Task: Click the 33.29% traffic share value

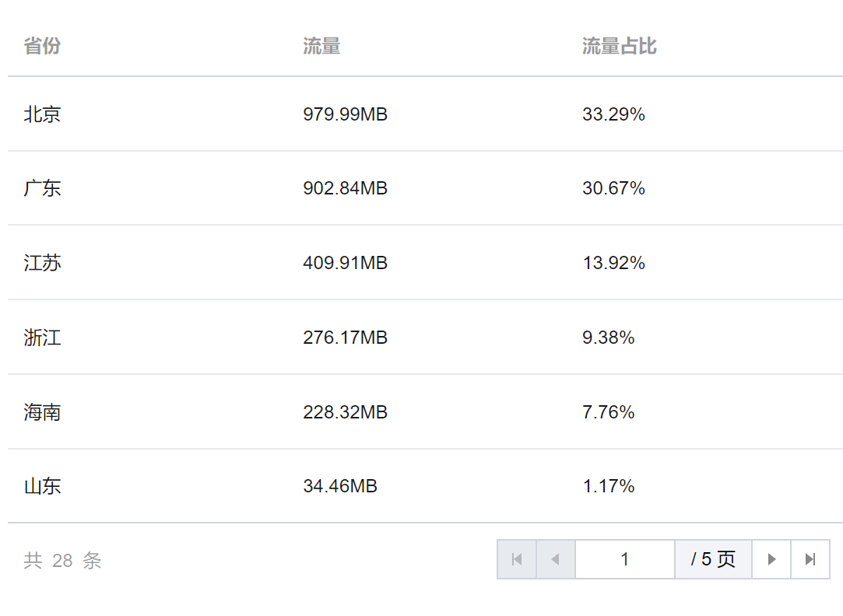Action: [613, 114]
